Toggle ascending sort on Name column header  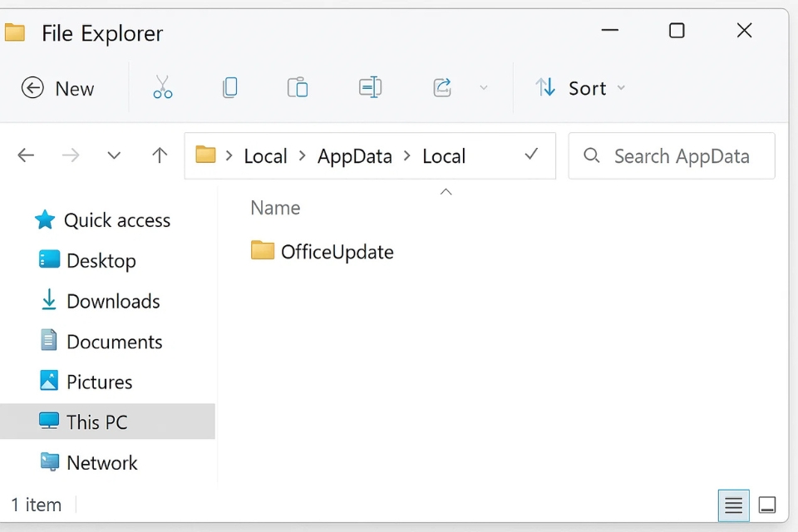point(275,207)
